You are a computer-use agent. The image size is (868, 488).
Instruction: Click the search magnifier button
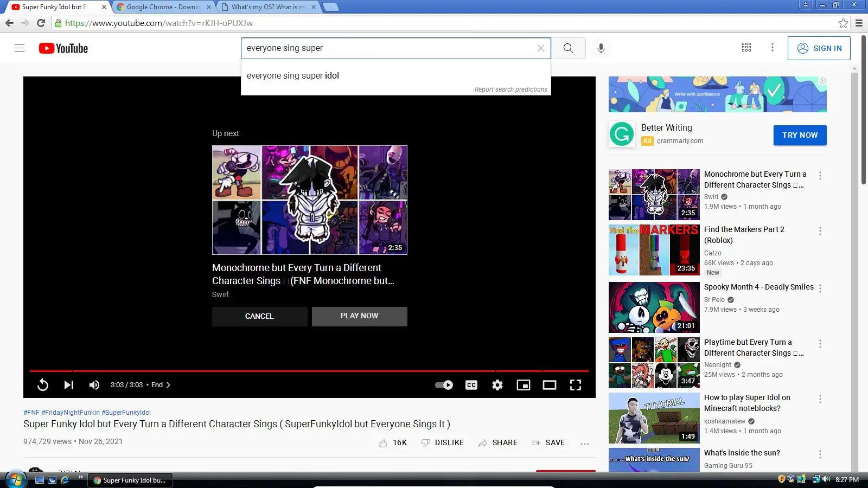[x=568, y=48]
